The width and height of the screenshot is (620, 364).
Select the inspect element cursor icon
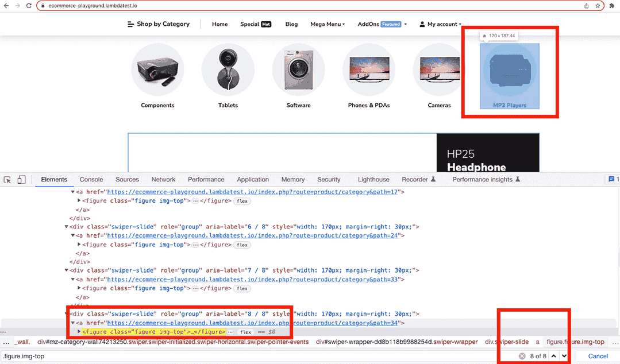pos(7,179)
